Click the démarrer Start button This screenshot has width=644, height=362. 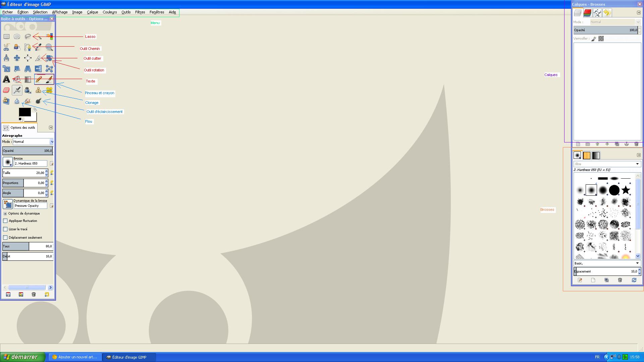coord(22,357)
